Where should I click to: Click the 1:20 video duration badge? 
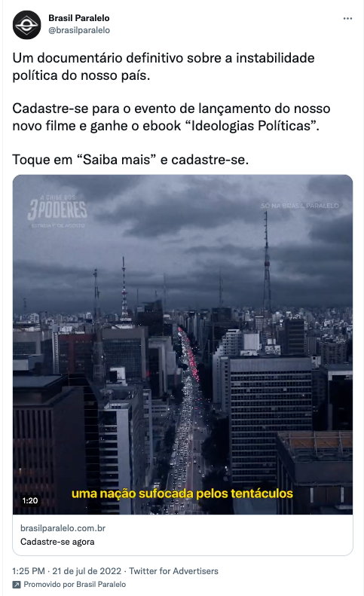pyautogui.click(x=29, y=500)
